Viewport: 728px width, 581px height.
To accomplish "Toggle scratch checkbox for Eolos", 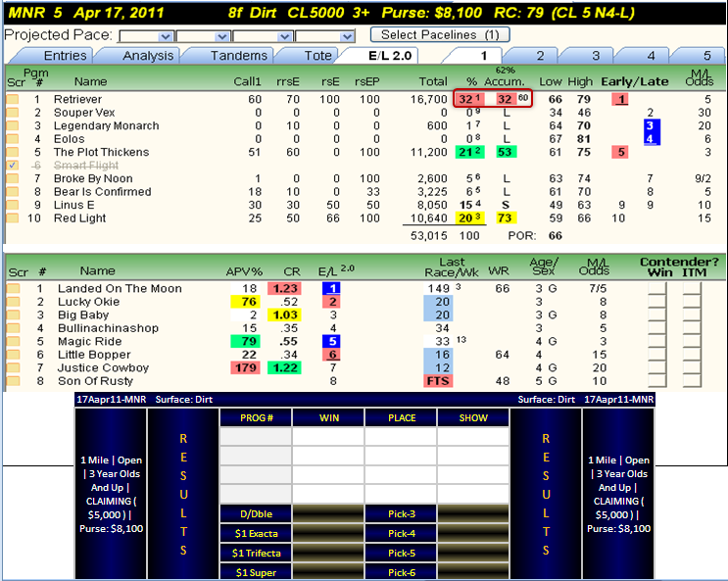I will (13, 139).
